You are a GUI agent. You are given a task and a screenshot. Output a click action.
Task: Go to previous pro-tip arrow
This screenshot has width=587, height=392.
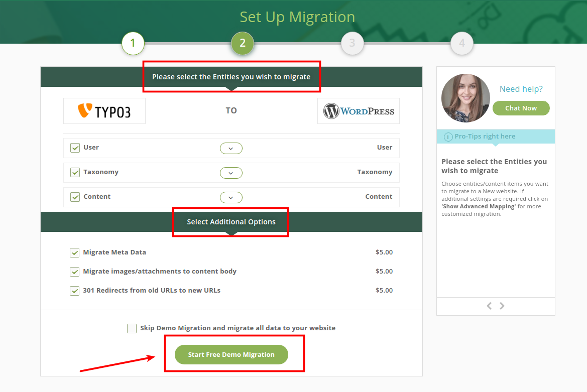pyautogui.click(x=489, y=306)
